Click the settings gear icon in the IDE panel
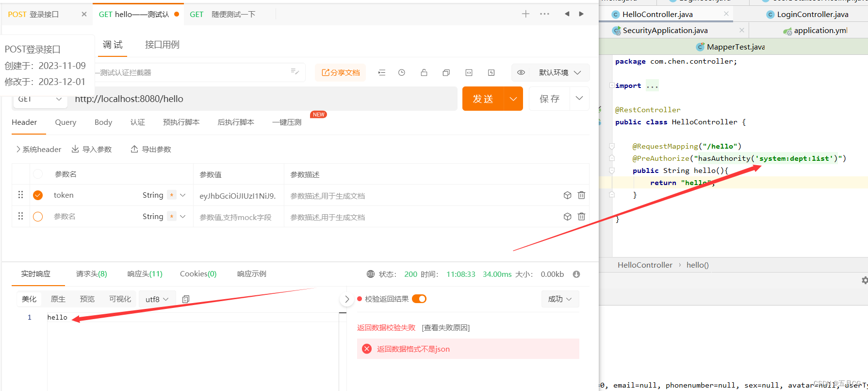Image resolution: width=868 pixels, height=391 pixels. (x=864, y=280)
